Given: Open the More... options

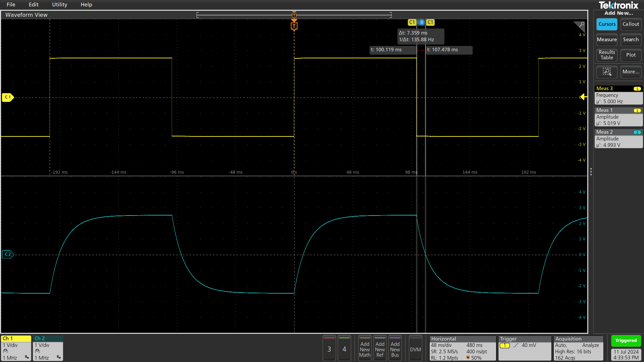Looking at the screenshot, I should 631,72.
